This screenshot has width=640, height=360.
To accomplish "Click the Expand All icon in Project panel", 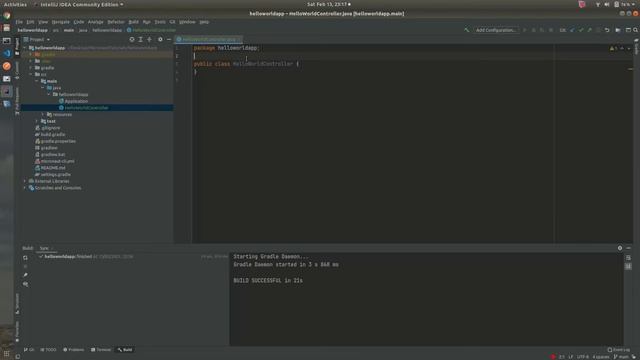I will pos(140,40).
